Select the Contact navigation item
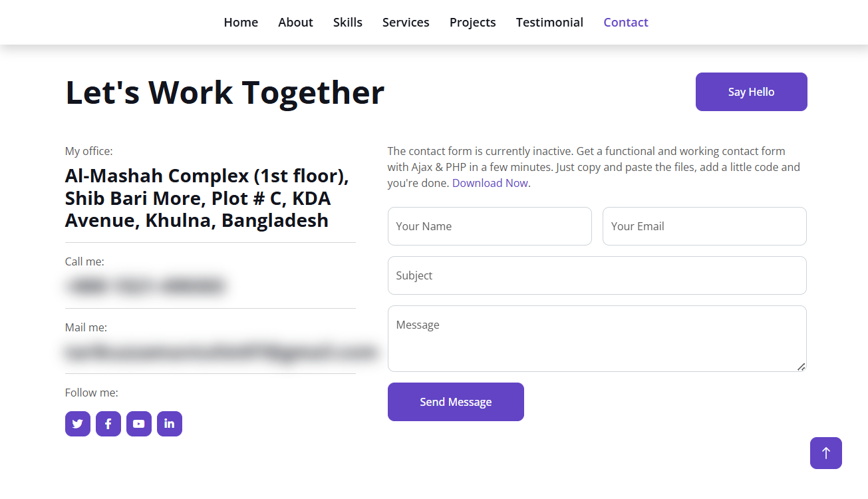 click(626, 23)
